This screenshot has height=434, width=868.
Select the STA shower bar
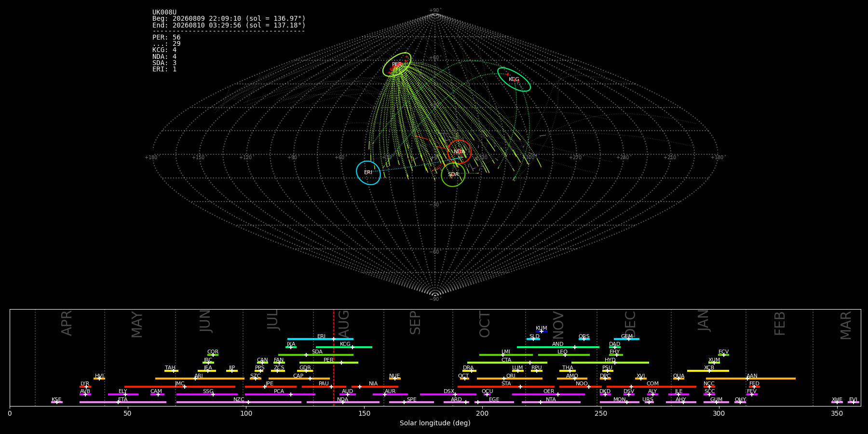point(506,387)
